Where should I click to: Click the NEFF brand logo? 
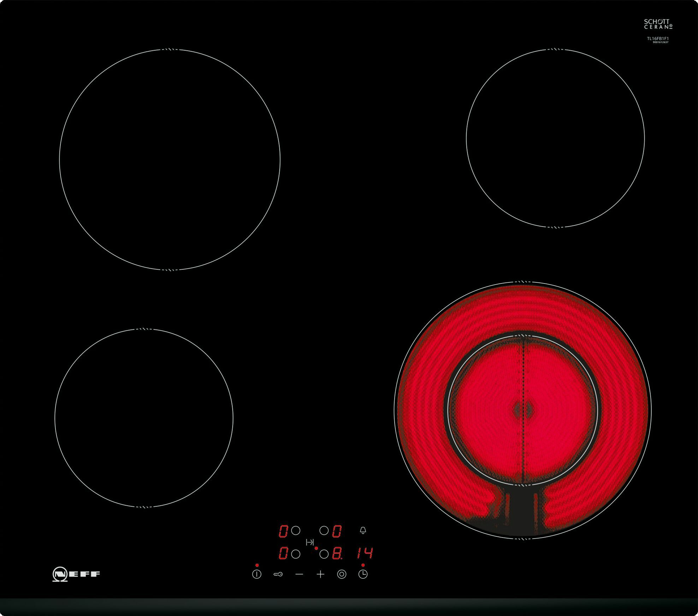click(x=76, y=574)
